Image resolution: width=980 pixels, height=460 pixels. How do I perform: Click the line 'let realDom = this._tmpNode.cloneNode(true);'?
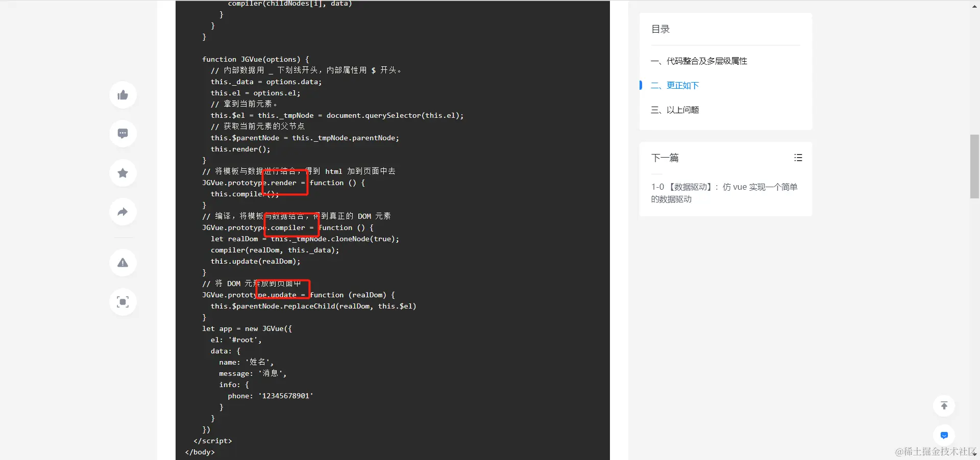[x=305, y=239]
